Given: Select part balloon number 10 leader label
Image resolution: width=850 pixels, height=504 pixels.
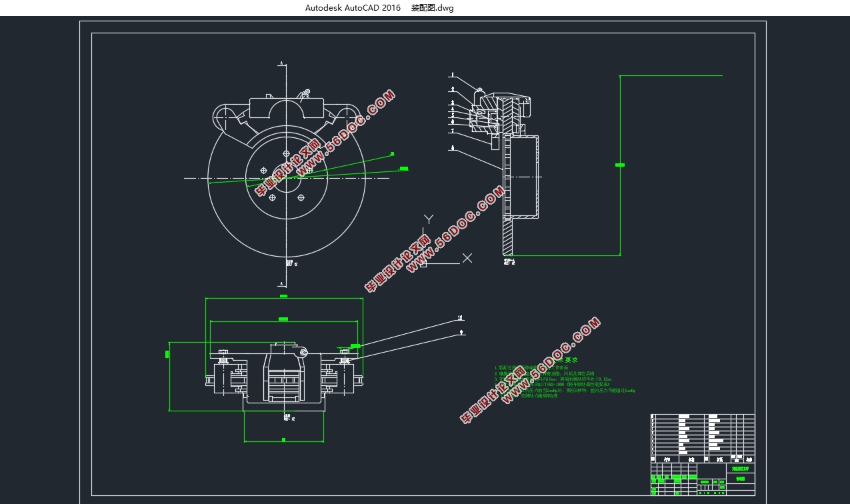Looking at the screenshot, I should [460, 318].
